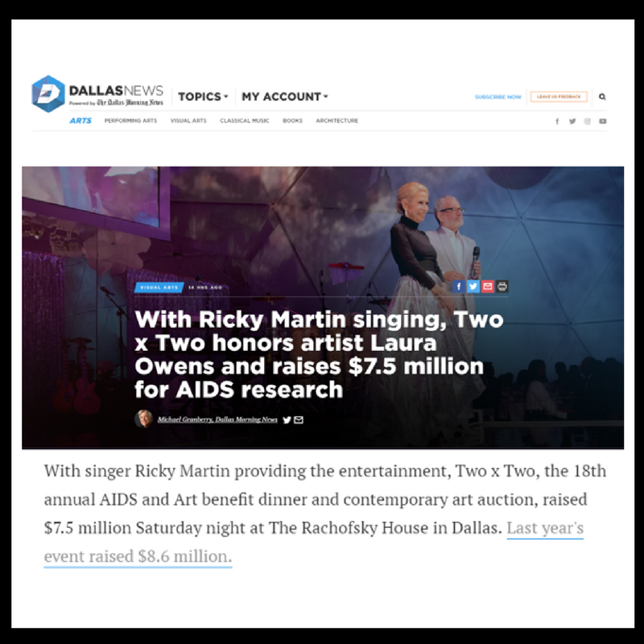The image size is (644, 644).
Task: Print the article using printer icon
Action: click(x=502, y=287)
